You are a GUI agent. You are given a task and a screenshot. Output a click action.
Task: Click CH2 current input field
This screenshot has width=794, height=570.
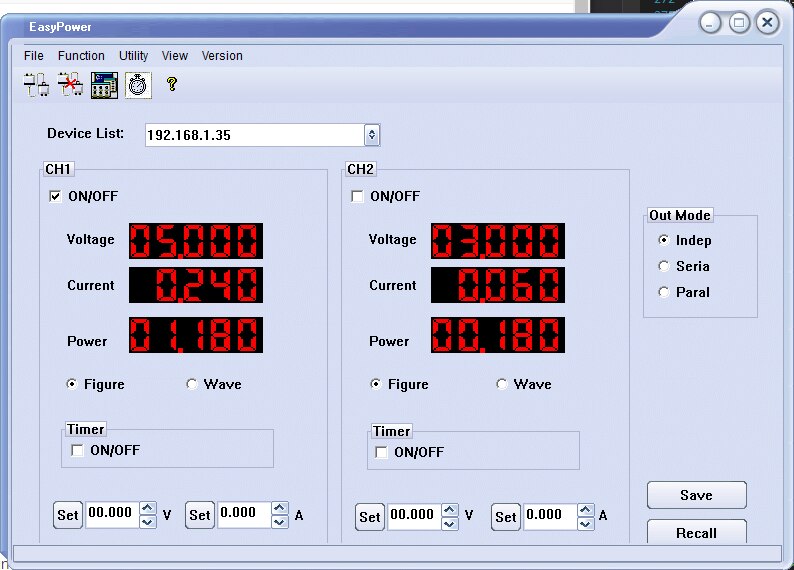coord(550,517)
